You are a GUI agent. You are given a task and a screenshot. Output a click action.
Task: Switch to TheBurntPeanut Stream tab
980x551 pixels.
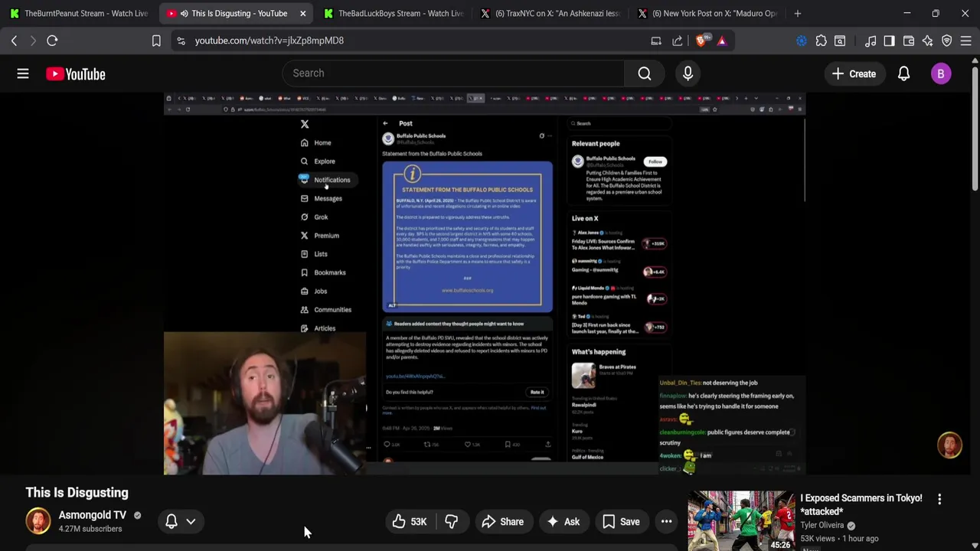(78, 13)
